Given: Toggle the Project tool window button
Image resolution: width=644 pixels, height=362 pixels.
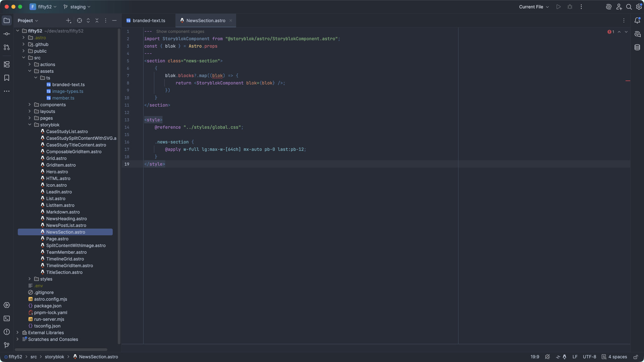Looking at the screenshot, I should coord(6,20).
